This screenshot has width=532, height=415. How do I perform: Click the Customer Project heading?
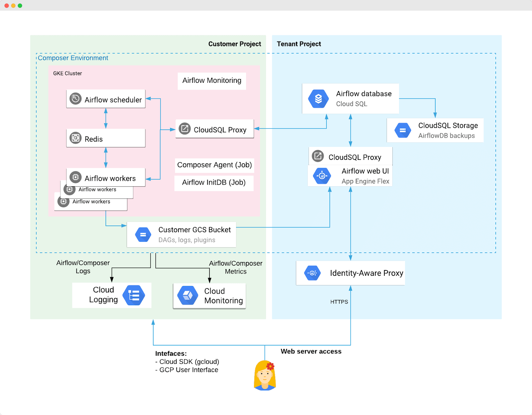click(x=235, y=44)
